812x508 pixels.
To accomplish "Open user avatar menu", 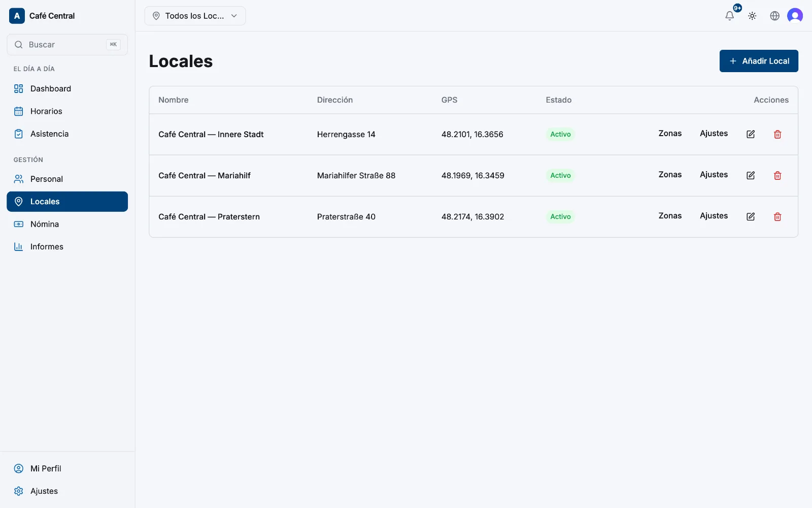I will [x=795, y=16].
